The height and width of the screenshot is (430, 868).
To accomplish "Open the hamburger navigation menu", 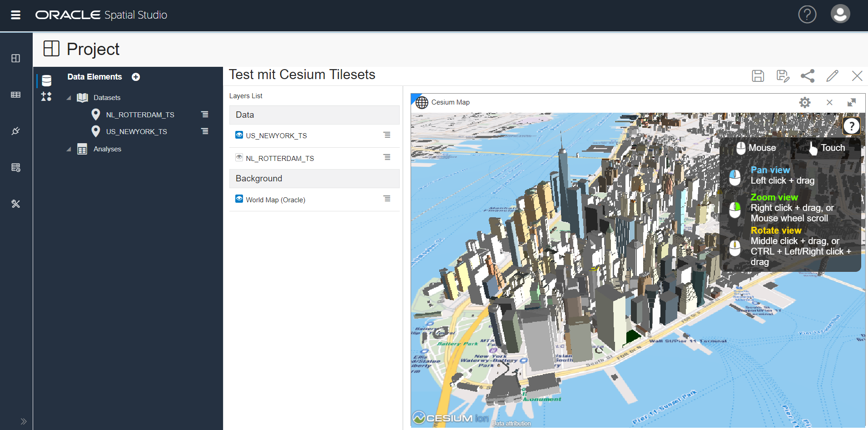I will (15, 15).
